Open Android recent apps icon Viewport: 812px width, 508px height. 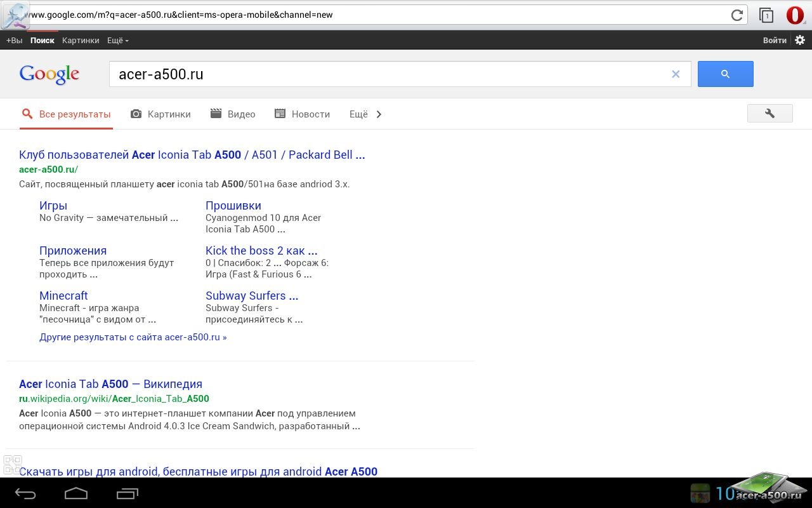coord(127,493)
